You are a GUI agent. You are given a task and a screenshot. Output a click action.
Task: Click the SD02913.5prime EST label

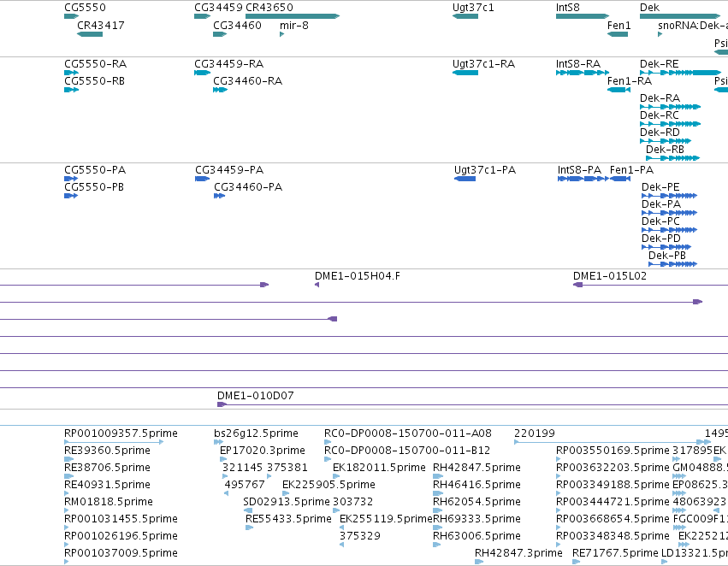click(287, 503)
